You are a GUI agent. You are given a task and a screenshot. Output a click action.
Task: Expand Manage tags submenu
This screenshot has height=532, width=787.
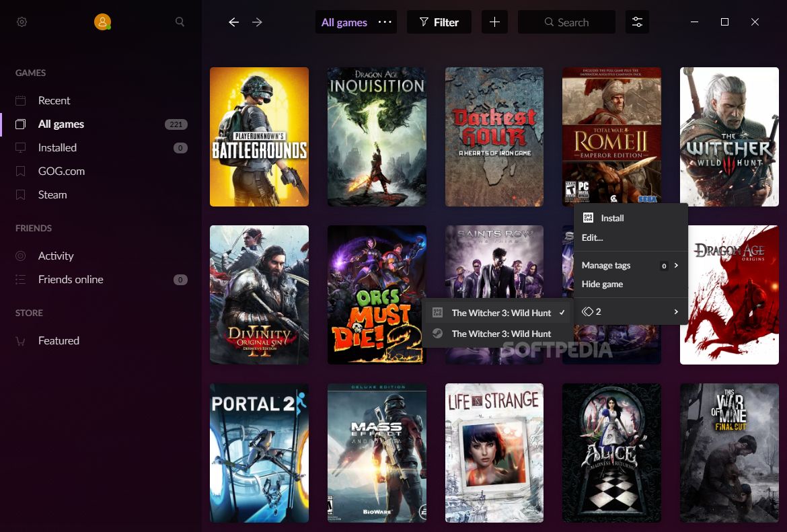tap(631, 265)
